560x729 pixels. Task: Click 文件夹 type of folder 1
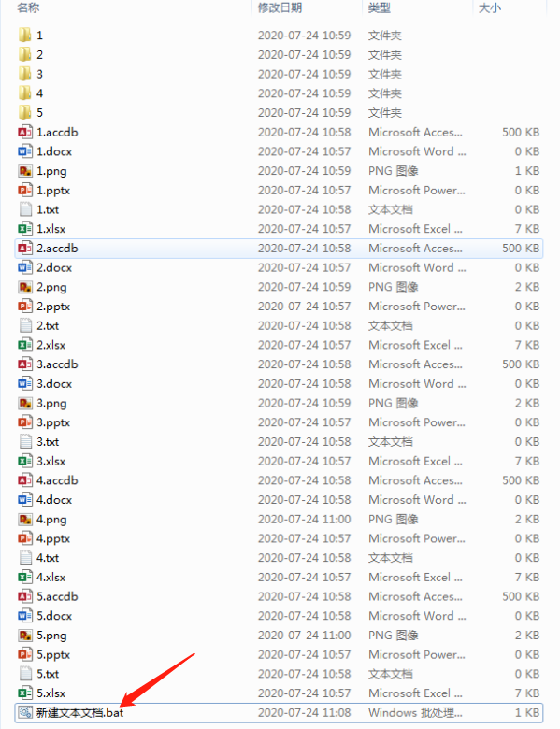(384, 36)
